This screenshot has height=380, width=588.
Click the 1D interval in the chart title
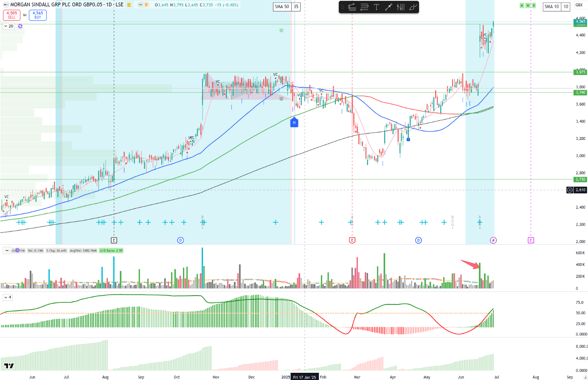click(x=109, y=5)
